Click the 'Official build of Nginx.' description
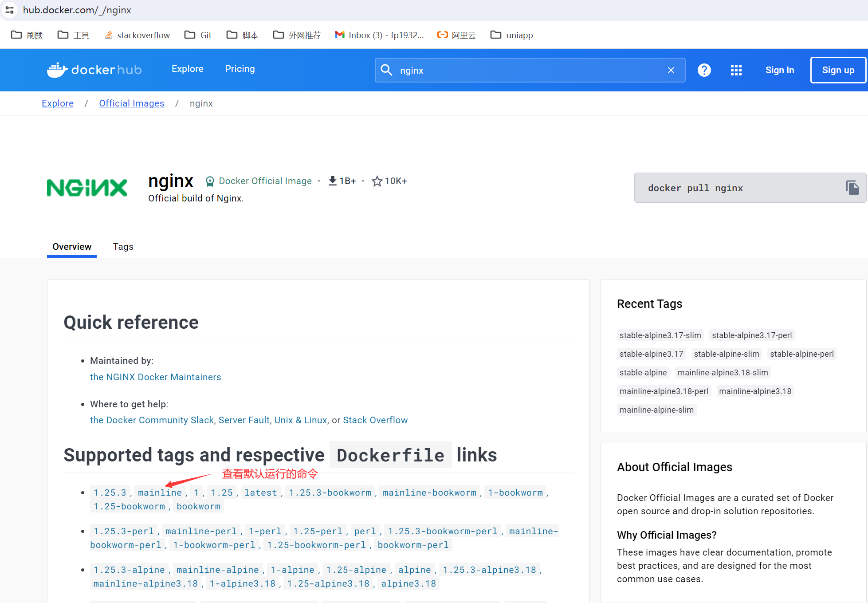The width and height of the screenshot is (868, 603). (196, 198)
